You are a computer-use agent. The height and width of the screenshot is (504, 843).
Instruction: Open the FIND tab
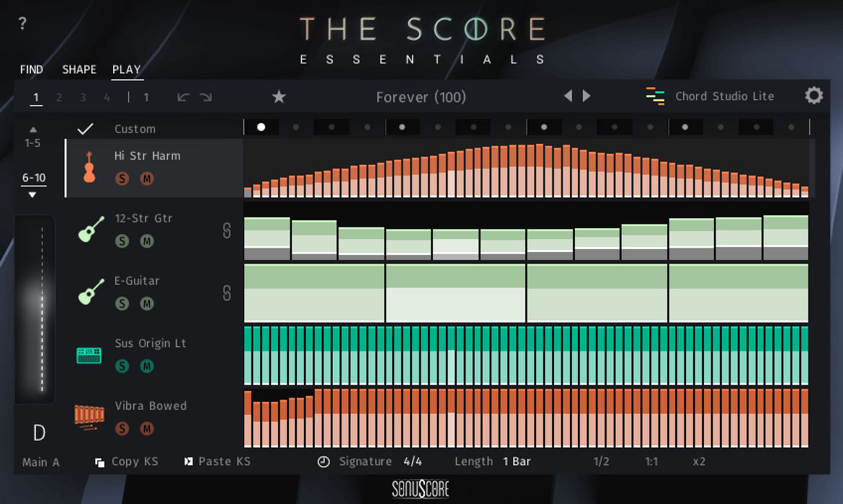31,69
